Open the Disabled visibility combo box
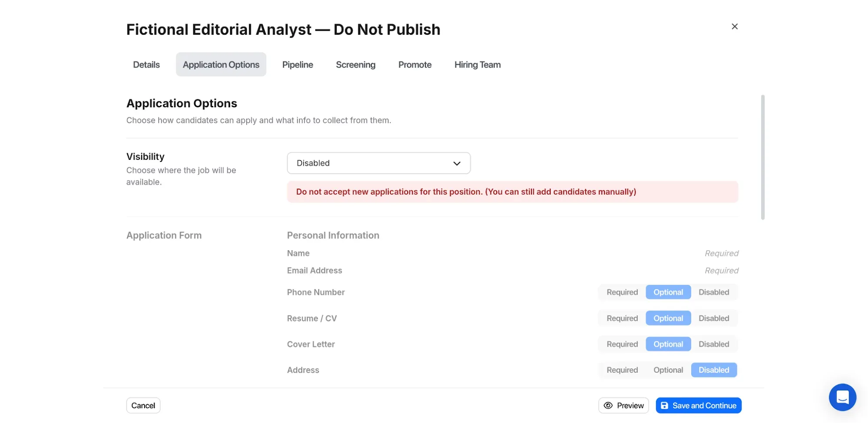Image resolution: width=868 pixels, height=423 pixels. coord(379,163)
